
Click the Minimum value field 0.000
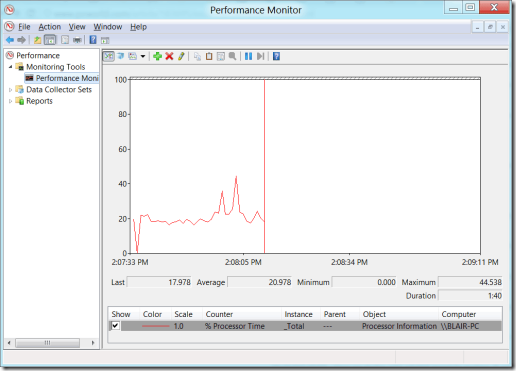point(364,282)
